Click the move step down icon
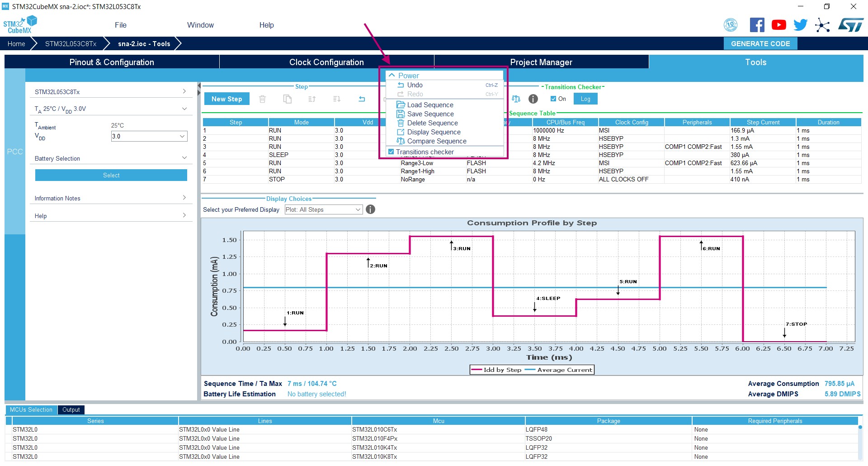 (337, 99)
